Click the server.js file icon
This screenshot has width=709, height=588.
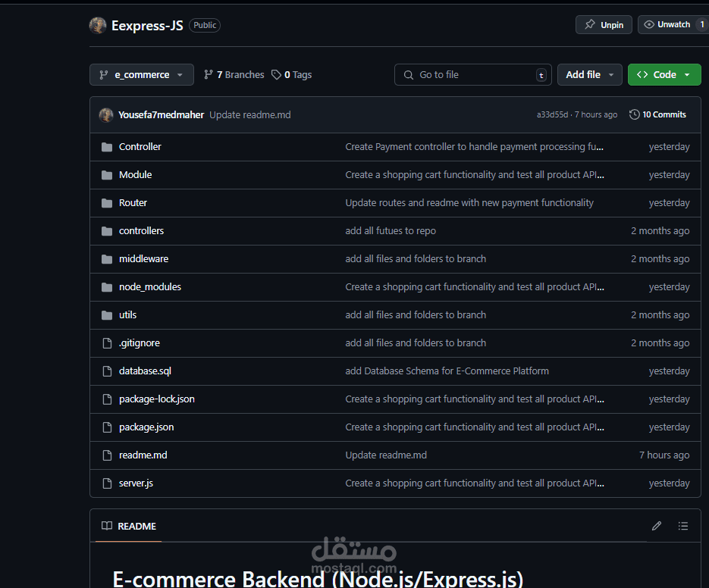click(x=107, y=483)
